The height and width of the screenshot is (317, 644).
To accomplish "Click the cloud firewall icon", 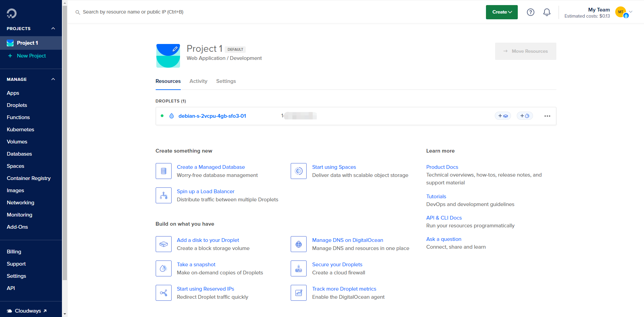I will point(298,269).
